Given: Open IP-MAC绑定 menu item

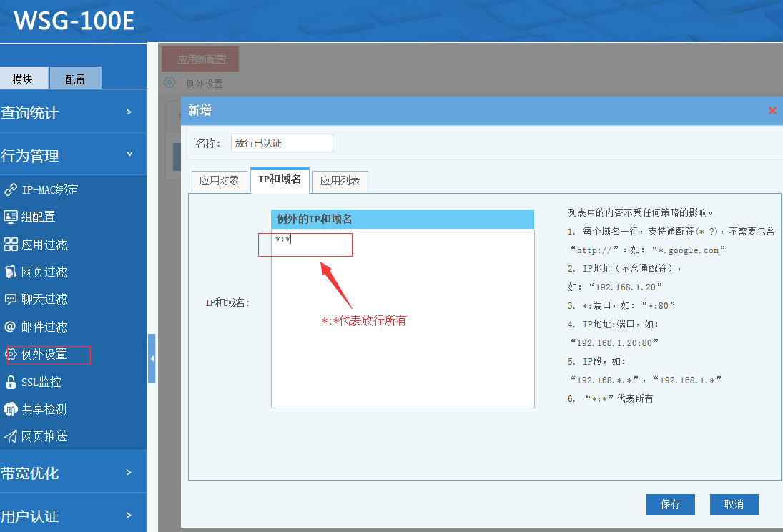Looking at the screenshot, I should [x=50, y=189].
